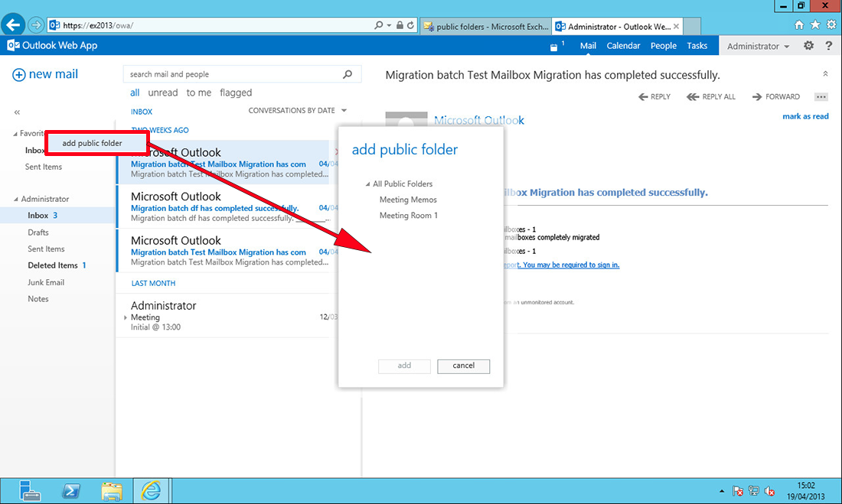Viewport: 842px width, 504px height.
Task: Open the calendar reminder notification icon
Action: [x=556, y=45]
